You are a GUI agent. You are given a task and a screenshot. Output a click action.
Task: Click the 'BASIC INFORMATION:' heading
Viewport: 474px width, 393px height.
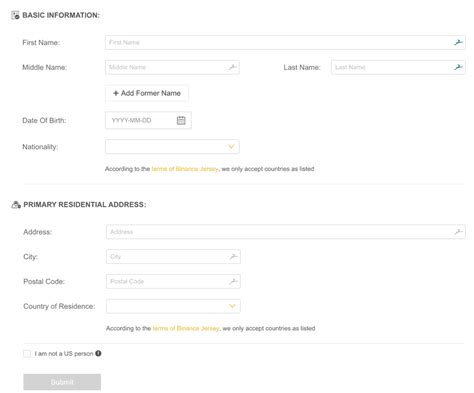pos(61,15)
